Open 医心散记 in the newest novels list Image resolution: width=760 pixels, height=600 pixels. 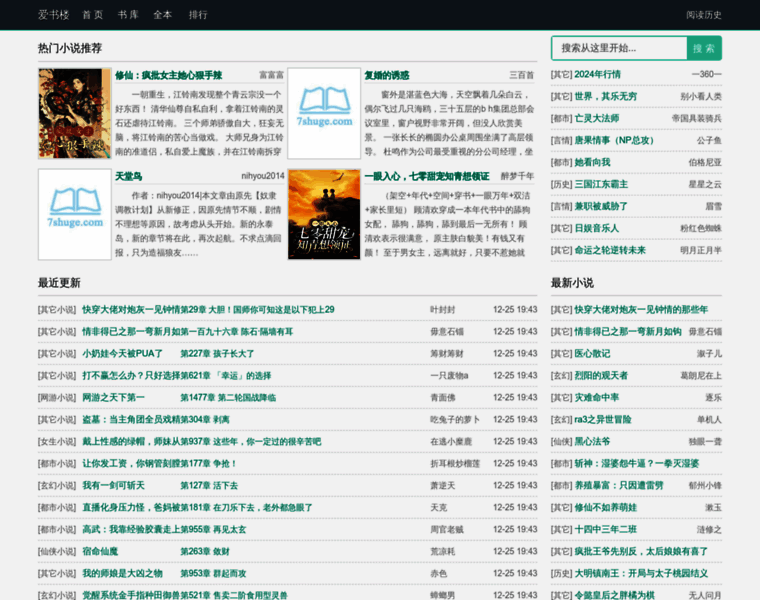pyautogui.click(x=592, y=353)
